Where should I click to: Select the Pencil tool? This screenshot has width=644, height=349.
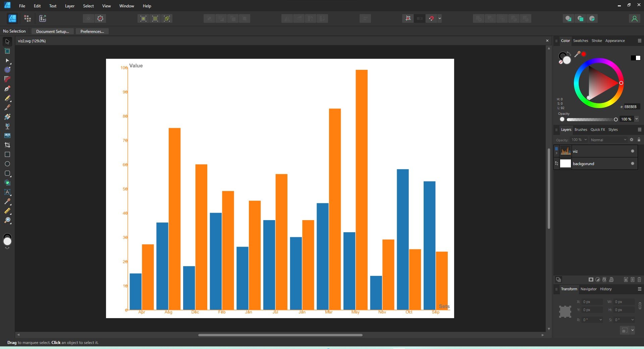(x=7, y=98)
